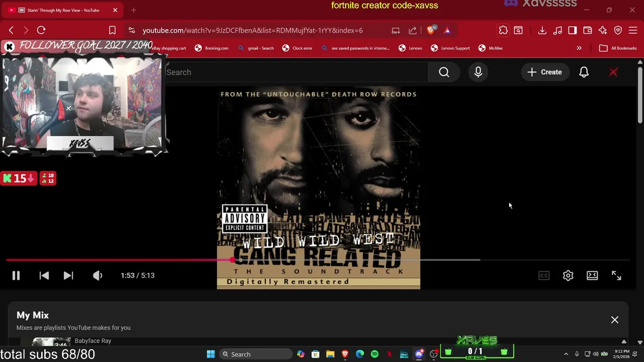
Task: Close the Starin' Through My Rear View tab
Action: 115,10
